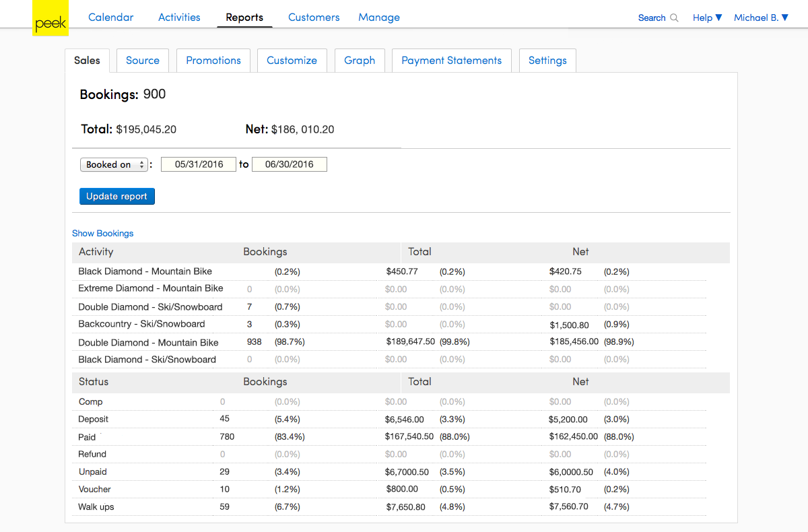The height and width of the screenshot is (532, 808).
Task: Click the $6,546.00 Deposit total
Action: [405, 419]
